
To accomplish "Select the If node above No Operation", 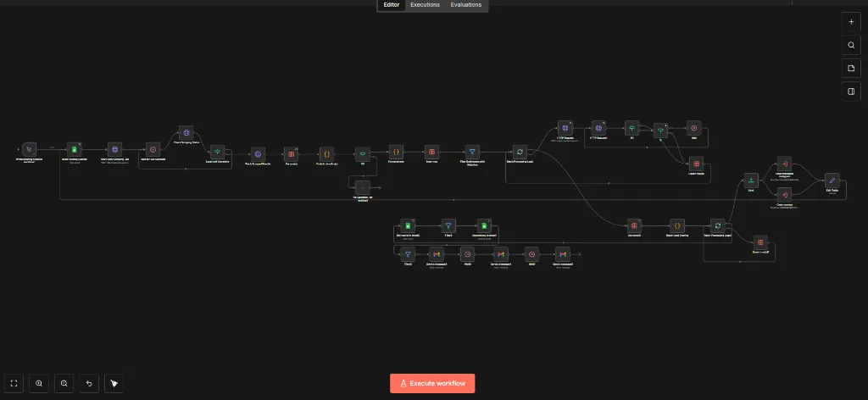I will tap(362, 153).
